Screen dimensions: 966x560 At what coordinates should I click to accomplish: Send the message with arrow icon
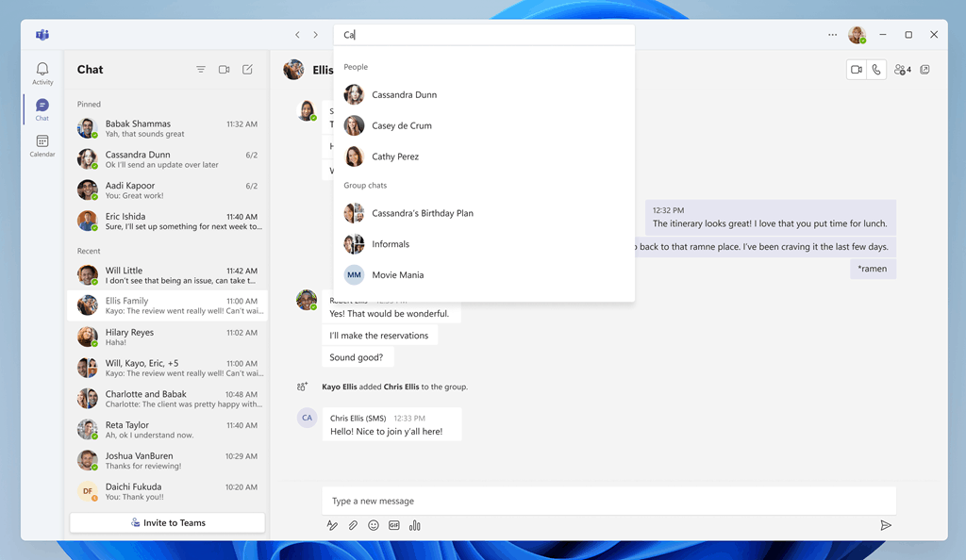(885, 525)
